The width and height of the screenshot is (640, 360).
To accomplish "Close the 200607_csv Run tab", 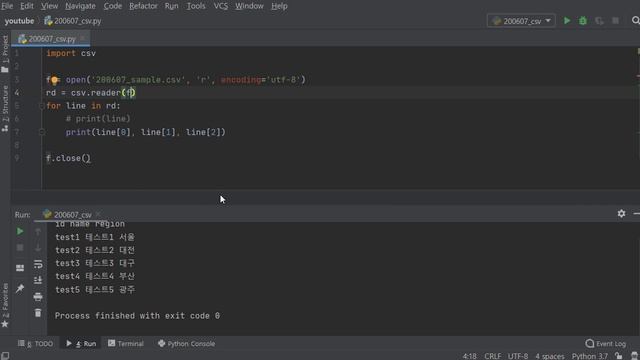I will pos(98,214).
